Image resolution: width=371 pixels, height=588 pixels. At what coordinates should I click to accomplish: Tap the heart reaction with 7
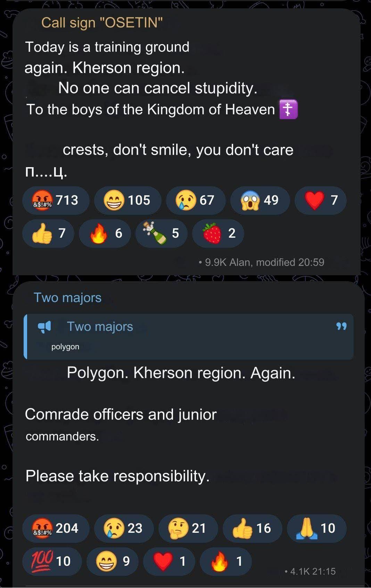(x=320, y=200)
